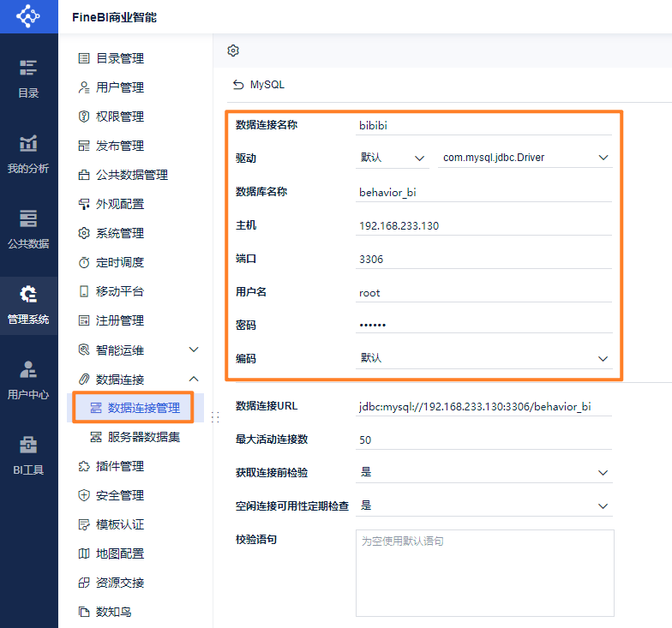Screen dimensions: 672x628
Task: Click the back arrow beside MySQL
Action: coord(238,85)
